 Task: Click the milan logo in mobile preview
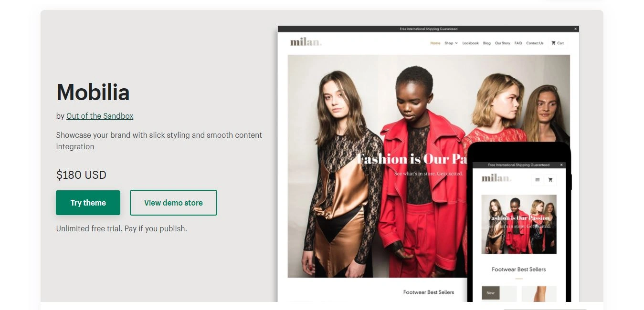click(x=496, y=178)
